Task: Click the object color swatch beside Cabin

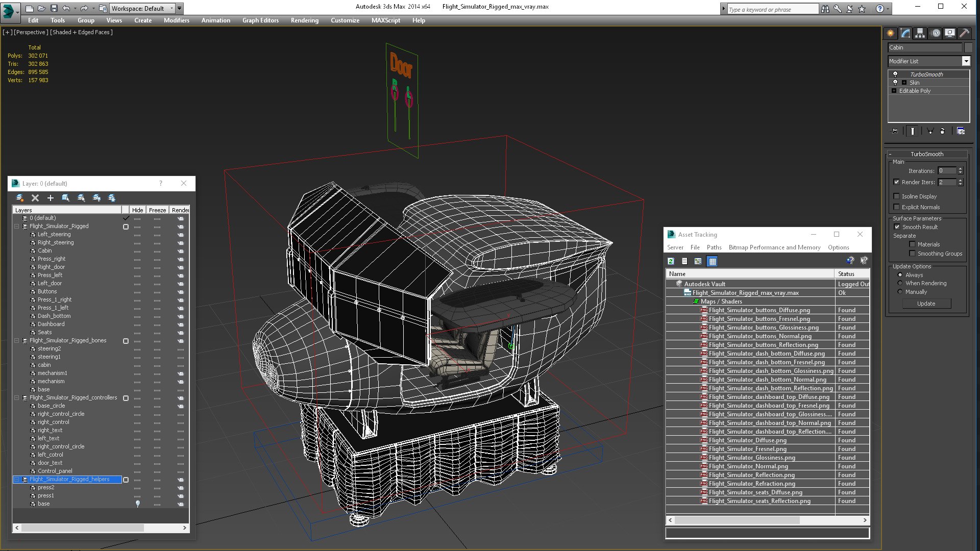Action: click(x=968, y=47)
